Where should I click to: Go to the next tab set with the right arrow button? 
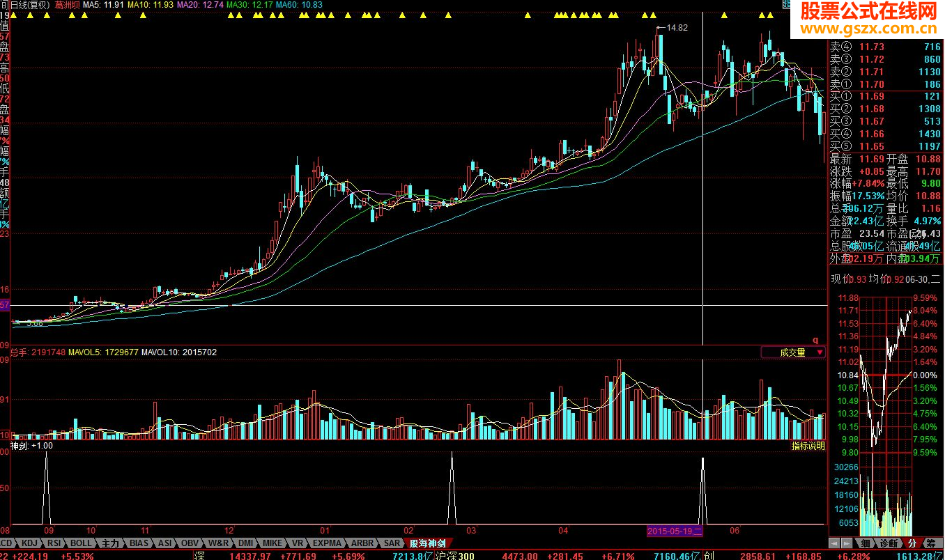(846, 543)
